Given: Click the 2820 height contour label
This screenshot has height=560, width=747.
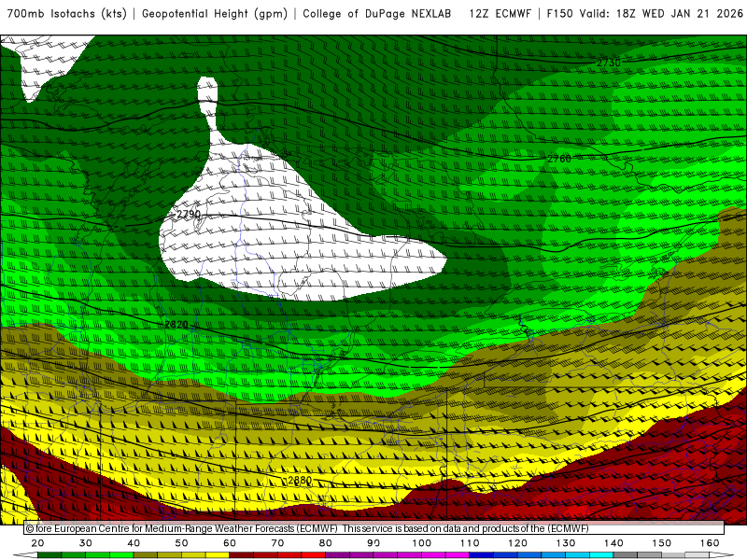Looking at the screenshot, I should click(x=176, y=325).
